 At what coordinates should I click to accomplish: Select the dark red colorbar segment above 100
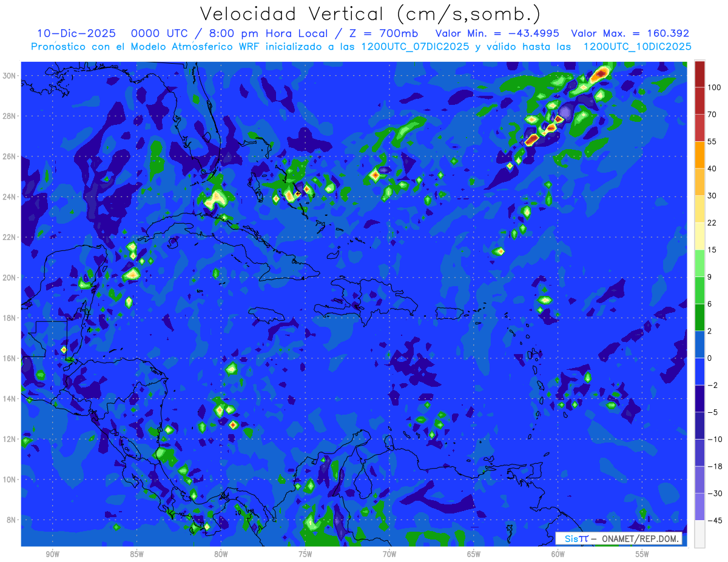tap(699, 74)
